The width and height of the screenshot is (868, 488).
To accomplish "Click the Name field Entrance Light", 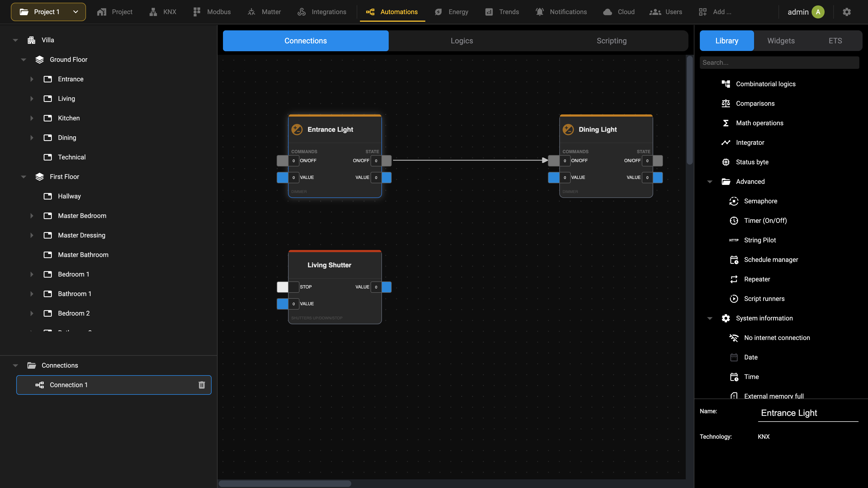I will click(x=808, y=413).
